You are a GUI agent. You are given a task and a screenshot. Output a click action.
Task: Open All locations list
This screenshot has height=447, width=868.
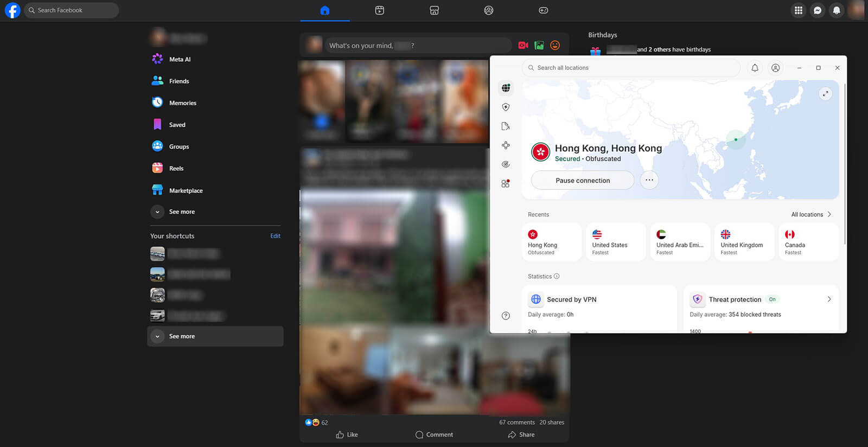coord(811,214)
